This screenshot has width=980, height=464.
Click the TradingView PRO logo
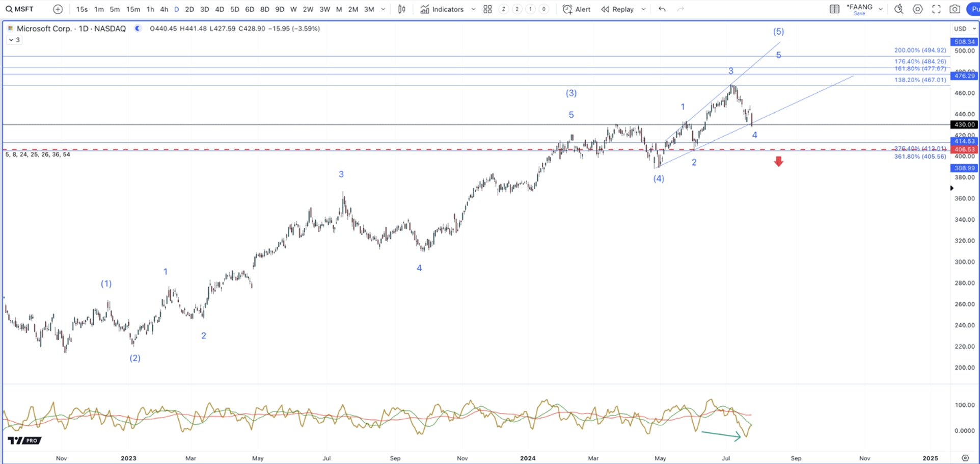[24, 440]
